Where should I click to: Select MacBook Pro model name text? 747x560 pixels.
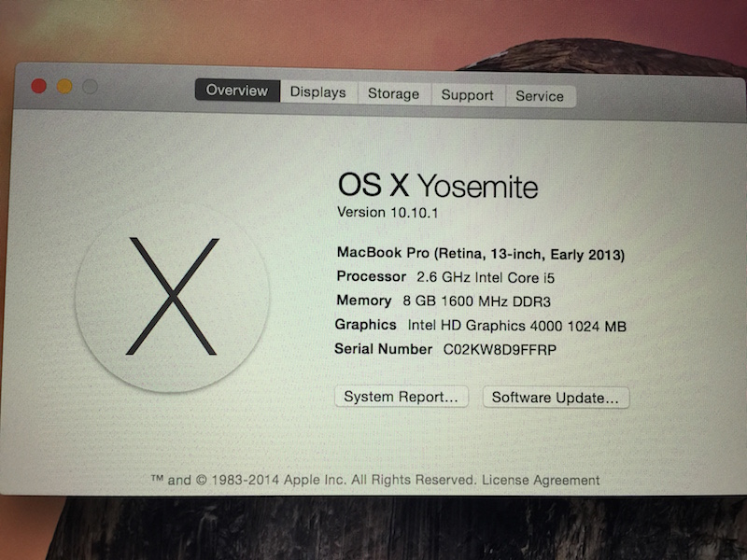[x=481, y=253]
